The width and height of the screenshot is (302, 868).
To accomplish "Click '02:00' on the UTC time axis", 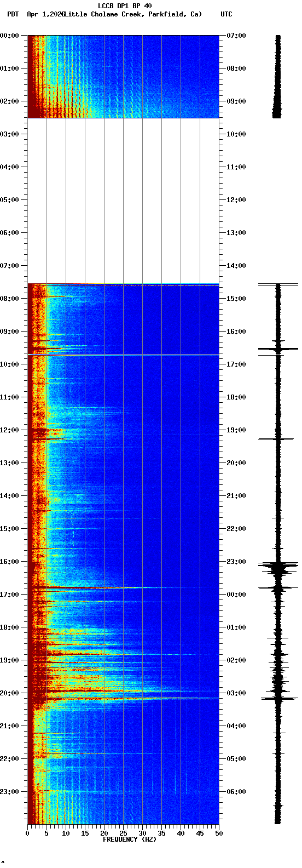I will 236,660.
